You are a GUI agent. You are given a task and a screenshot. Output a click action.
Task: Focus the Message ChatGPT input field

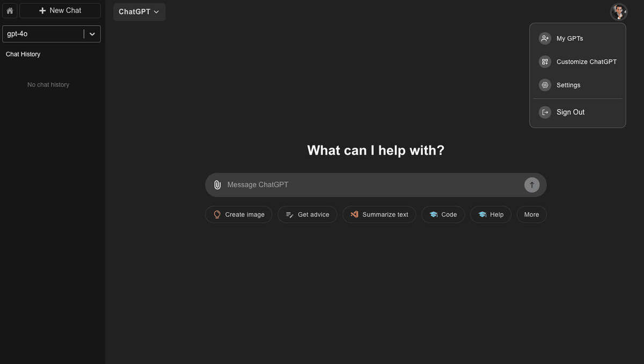pos(370,185)
